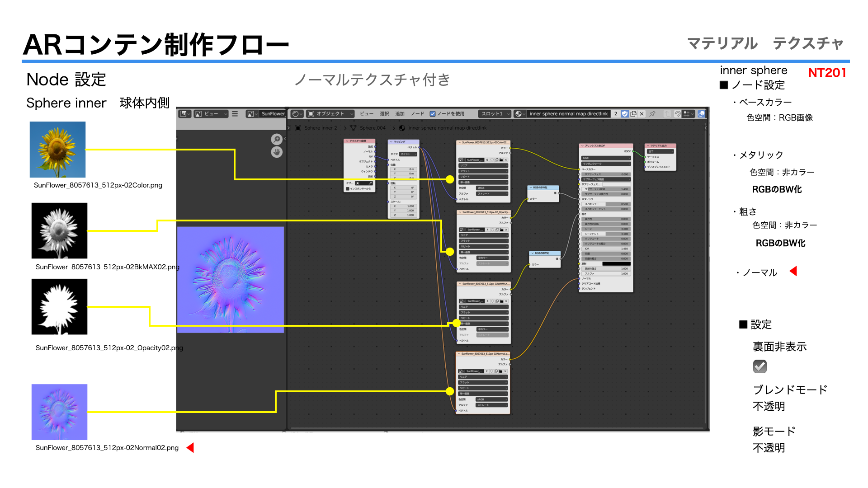Open the ビュー mode dropdown in the image editor header
Image resolution: width=868 pixels, height=488 pixels.
(211, 114)
